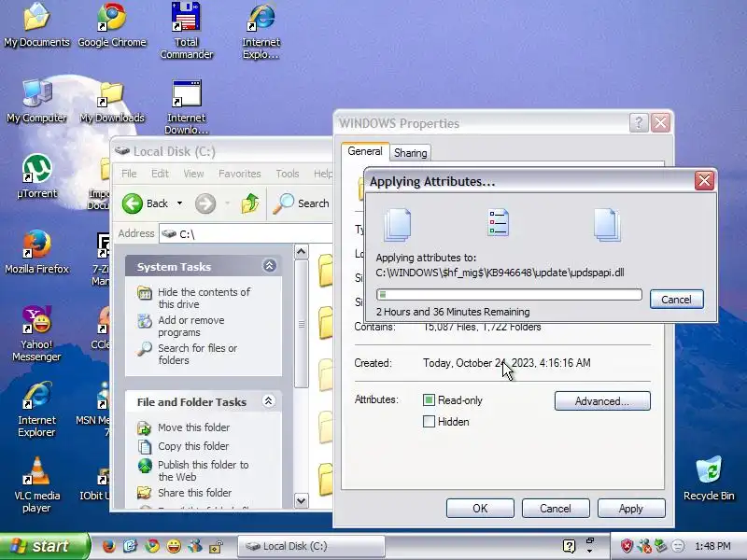
Task: Launch Yahoo! Messenger desktop icon
Action: pyautogui.click(x=36, y=333)
